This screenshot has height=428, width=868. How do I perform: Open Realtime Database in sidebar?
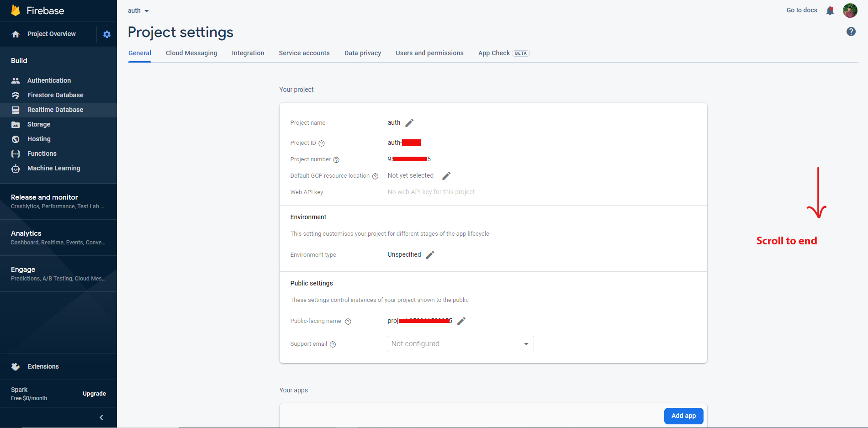[x=55, y=110]
